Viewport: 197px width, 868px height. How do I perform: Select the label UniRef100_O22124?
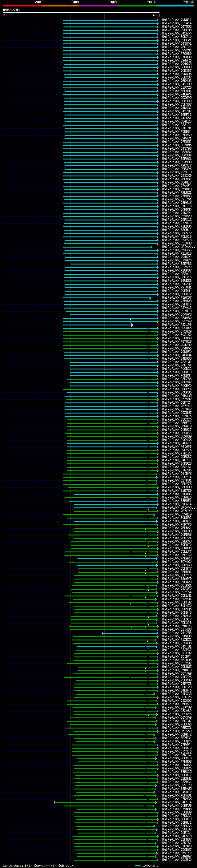[176, 125]
